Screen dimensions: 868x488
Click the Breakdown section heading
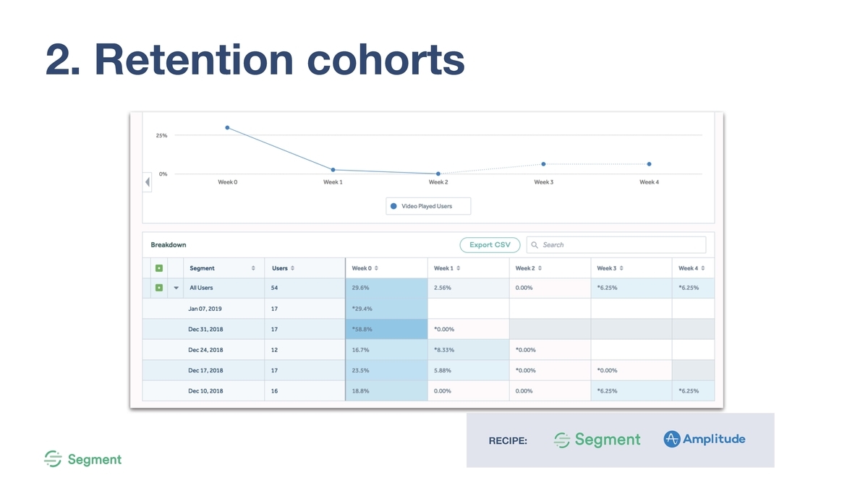169,244
